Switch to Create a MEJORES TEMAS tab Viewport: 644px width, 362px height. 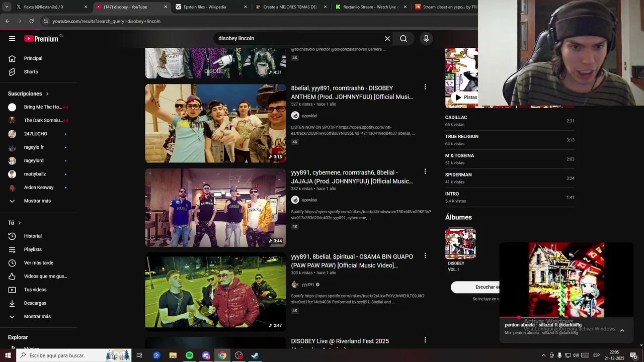(291, 7)
